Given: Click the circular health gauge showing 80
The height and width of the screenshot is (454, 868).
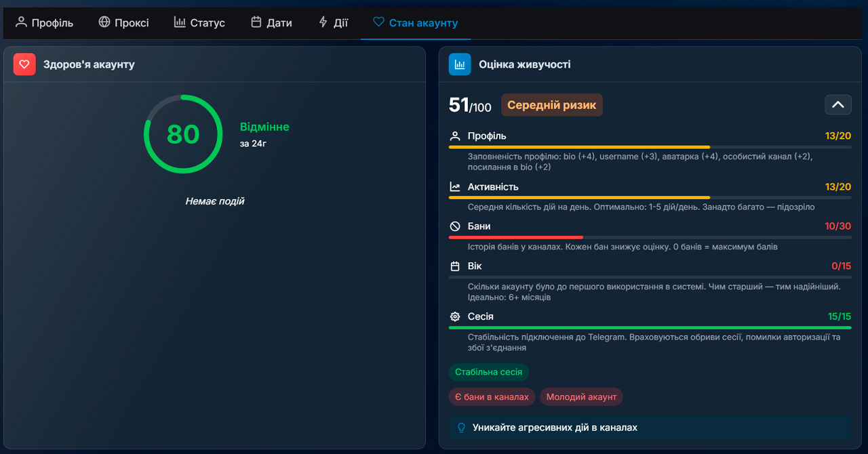Looking at the screenshot, I should (183, 134).
